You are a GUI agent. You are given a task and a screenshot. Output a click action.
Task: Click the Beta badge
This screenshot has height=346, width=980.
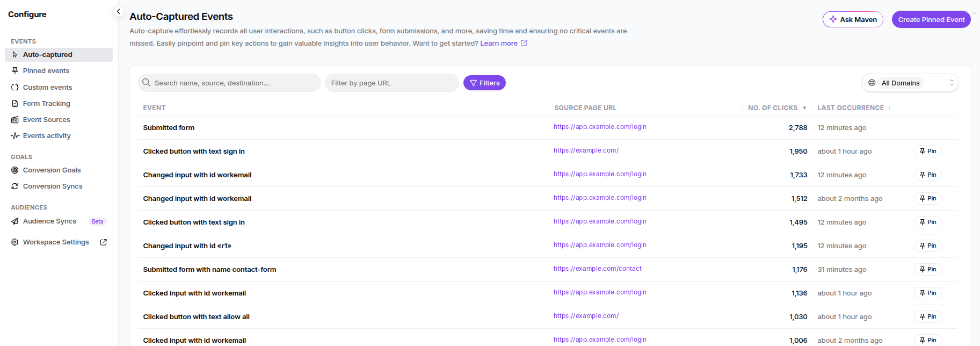[x=97, y=221]
